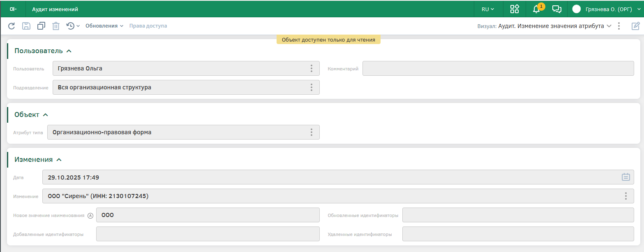The height and width of the screenshot is (252, 644).
Task: Collapse the side menu with arrow icon
Action: click(x=13, y=9)
